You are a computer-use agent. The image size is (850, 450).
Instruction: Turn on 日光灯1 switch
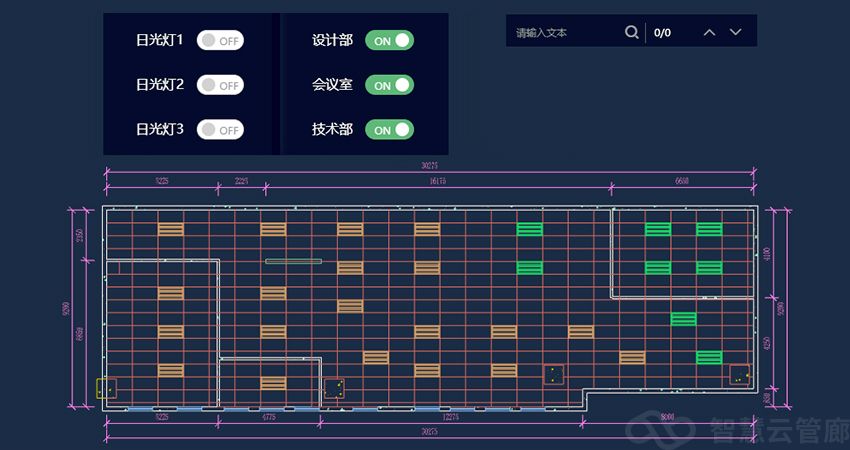pyautogui.click(x=220, y=40)
